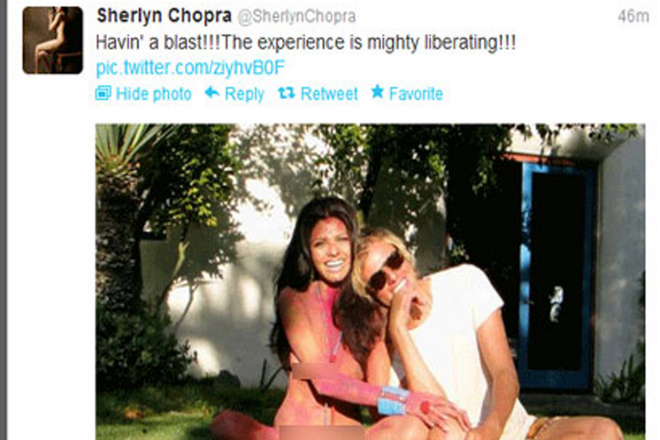This screenshot has height=440, width=660.
Task: Select the Retweet text link
Action: pos(329,93)
